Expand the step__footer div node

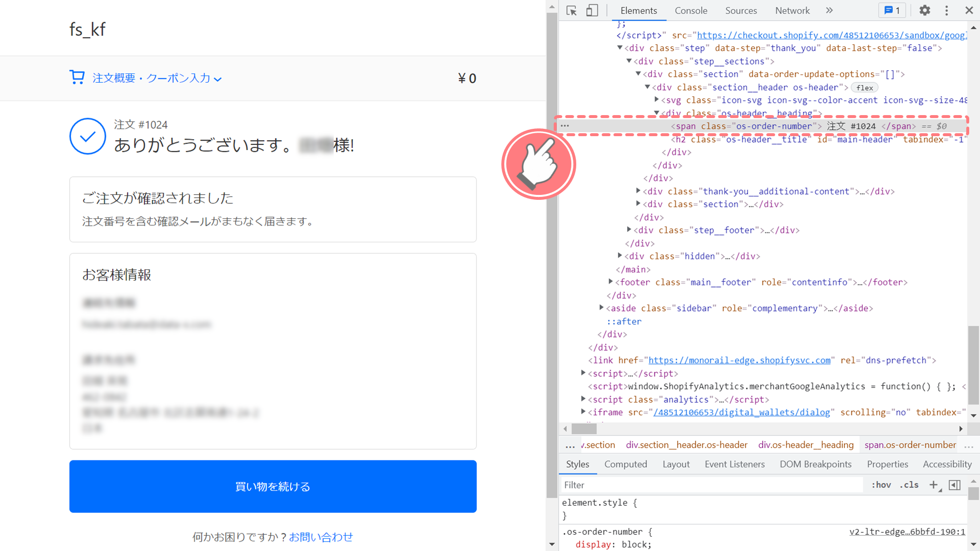coord(629,230)
